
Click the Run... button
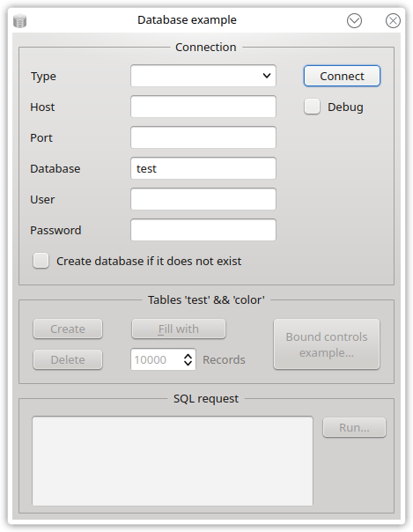point(354,427)
